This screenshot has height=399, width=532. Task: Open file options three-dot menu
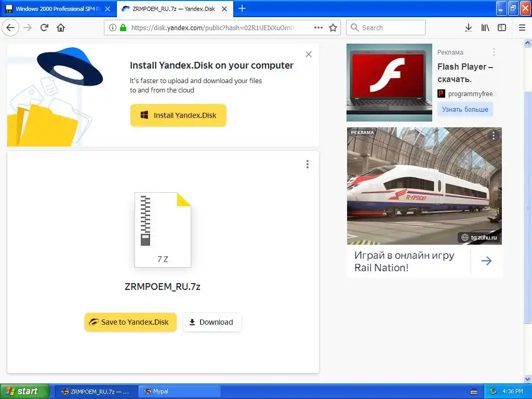pos(308,164)
